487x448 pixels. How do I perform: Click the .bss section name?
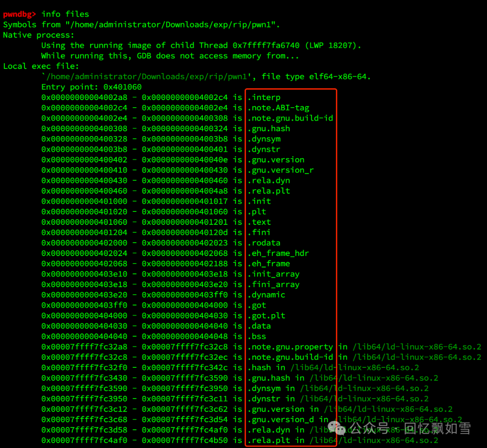coord(257,337)
